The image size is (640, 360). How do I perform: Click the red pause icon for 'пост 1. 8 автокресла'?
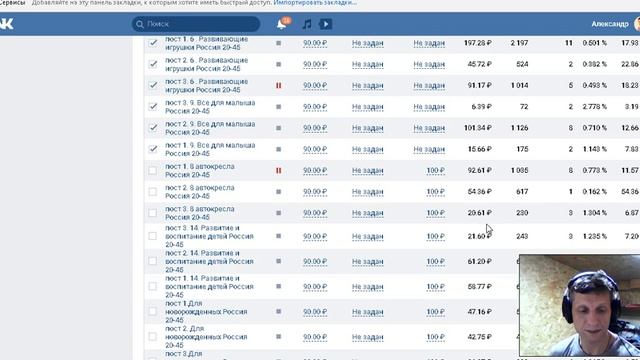(x=278, y=170)
